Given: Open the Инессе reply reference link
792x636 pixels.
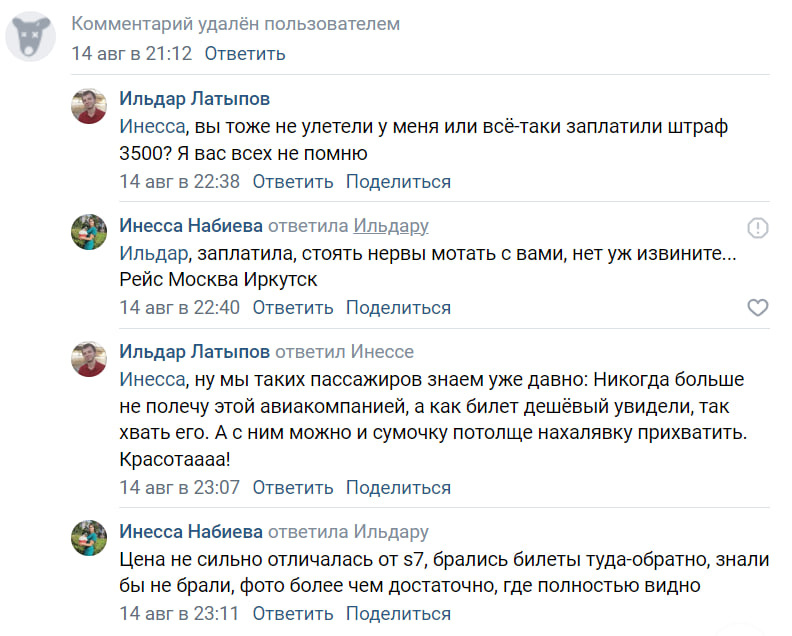Looking at the screenshot, I should tap(382, 352).
